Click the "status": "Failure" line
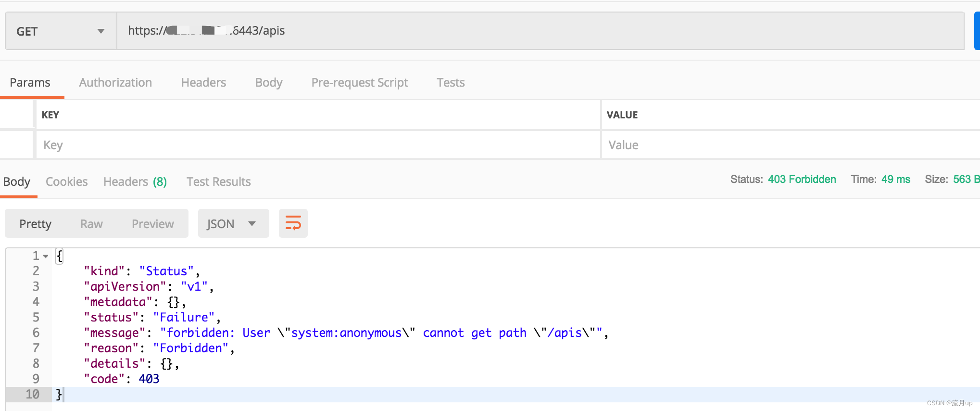Viewport: 980px width, 411px height. (x=152, y=318)
